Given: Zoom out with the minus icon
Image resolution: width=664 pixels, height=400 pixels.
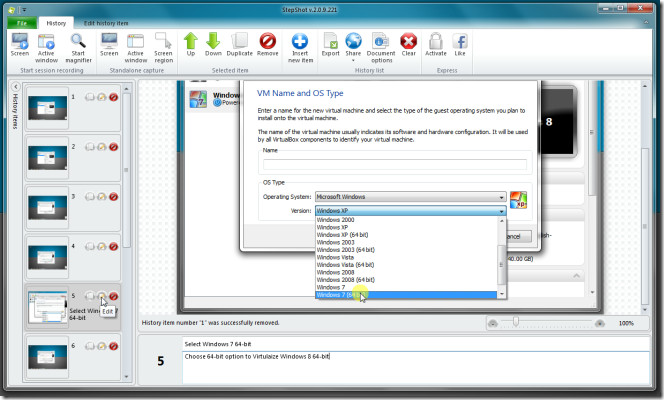Looking at the screenshot, I should [493, 324].
